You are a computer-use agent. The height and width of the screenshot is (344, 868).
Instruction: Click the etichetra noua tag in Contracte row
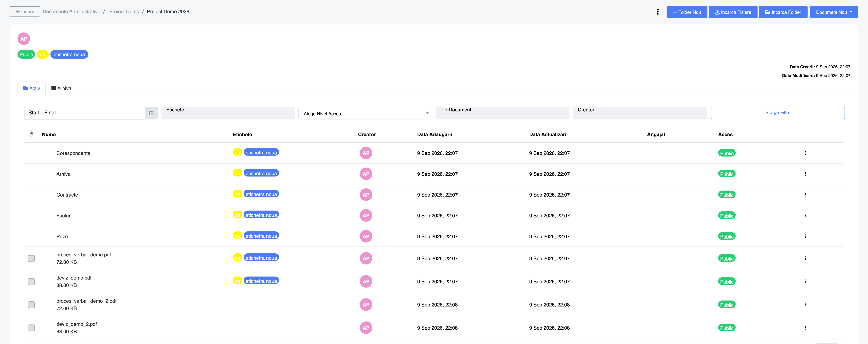(x=261, y=194)
